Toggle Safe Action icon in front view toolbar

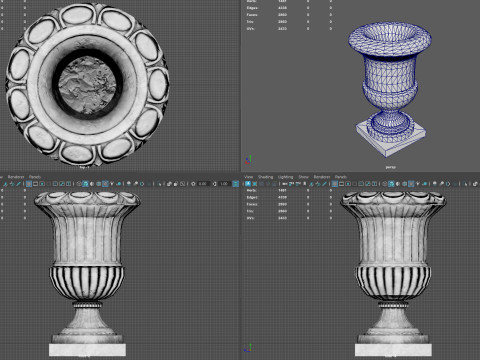[62, 184]
